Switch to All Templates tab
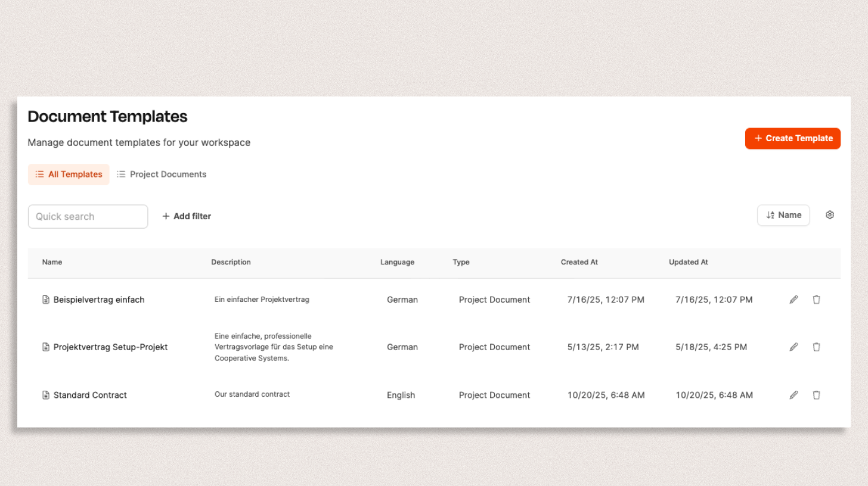Viewport: 868px width, 486px height. click(x=69, y=175)
